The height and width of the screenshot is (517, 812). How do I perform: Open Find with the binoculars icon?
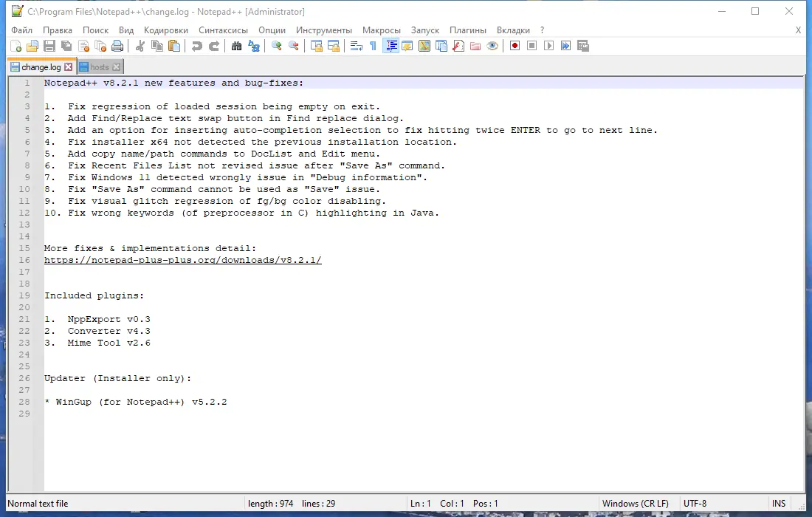tap(236, 46)
